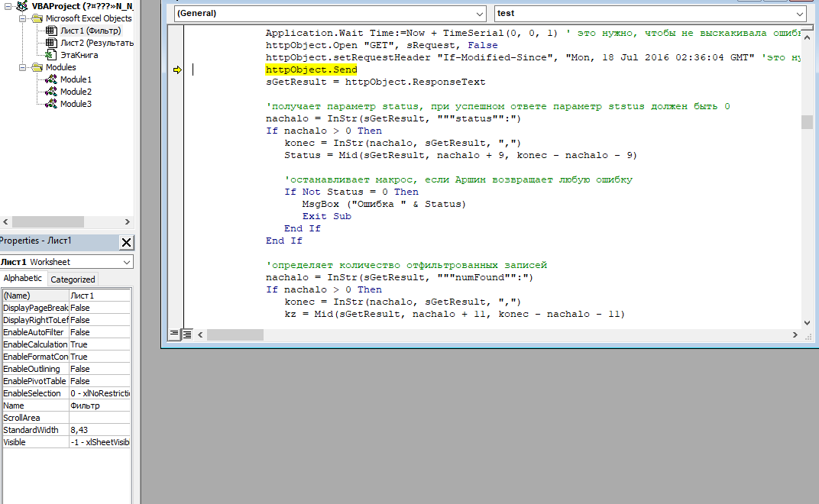
Task: Click the Лист1 (Фильтр) sheet icon
Action: (x=51, y=31)
